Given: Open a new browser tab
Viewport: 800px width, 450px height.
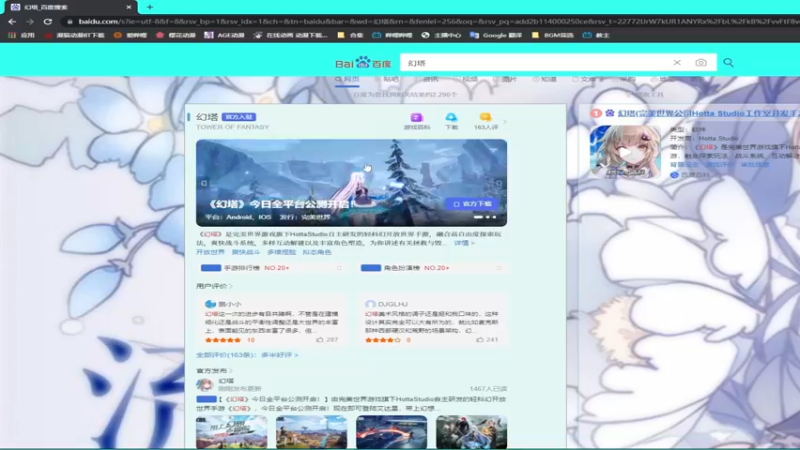Looking at the screenshot, I should 149,7.
